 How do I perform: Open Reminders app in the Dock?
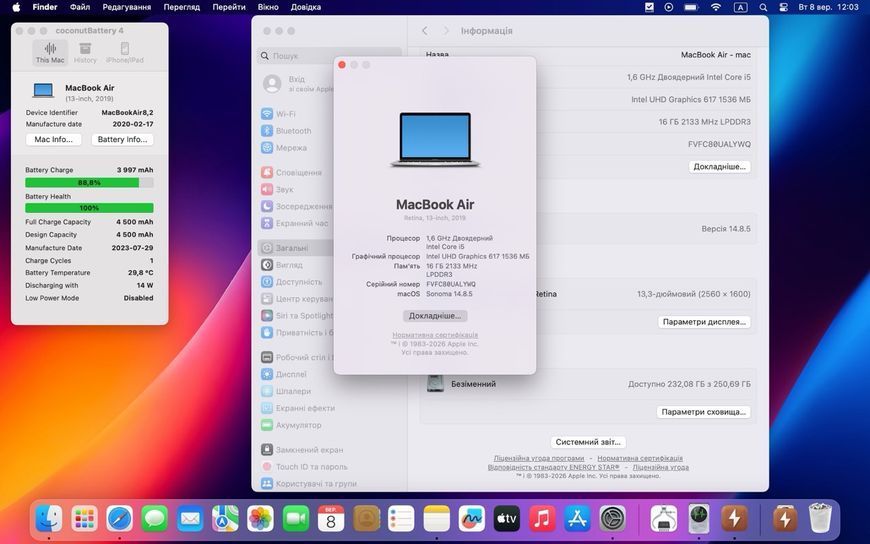pos(401,520)
